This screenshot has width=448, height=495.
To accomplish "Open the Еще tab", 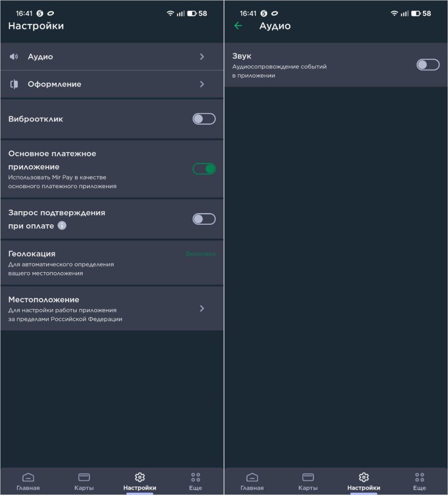I will click(x=195, y=481).
